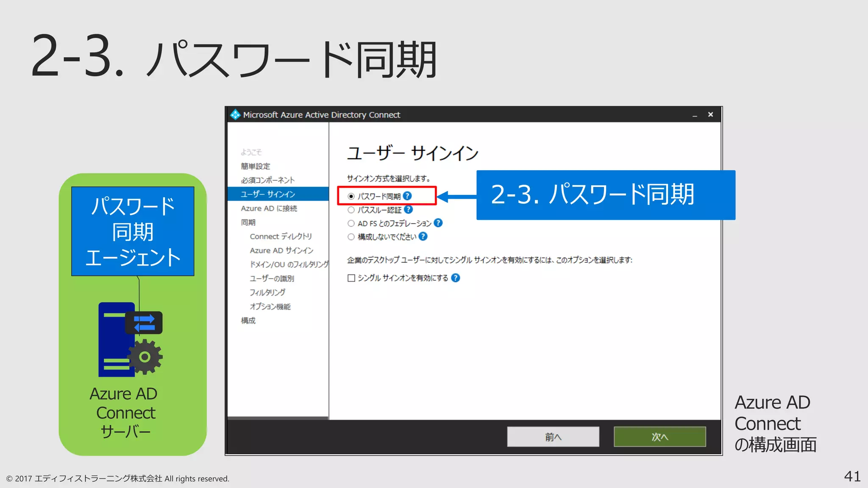Click ようこそ step in sidebar
868x488 pixels.
pyautogui.click(x=251, y=152)
